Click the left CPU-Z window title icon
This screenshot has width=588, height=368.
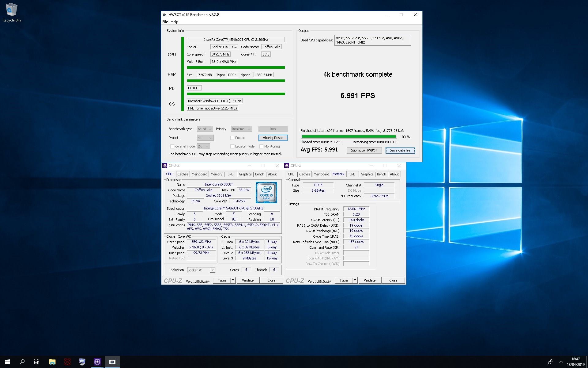coord(165,166)
